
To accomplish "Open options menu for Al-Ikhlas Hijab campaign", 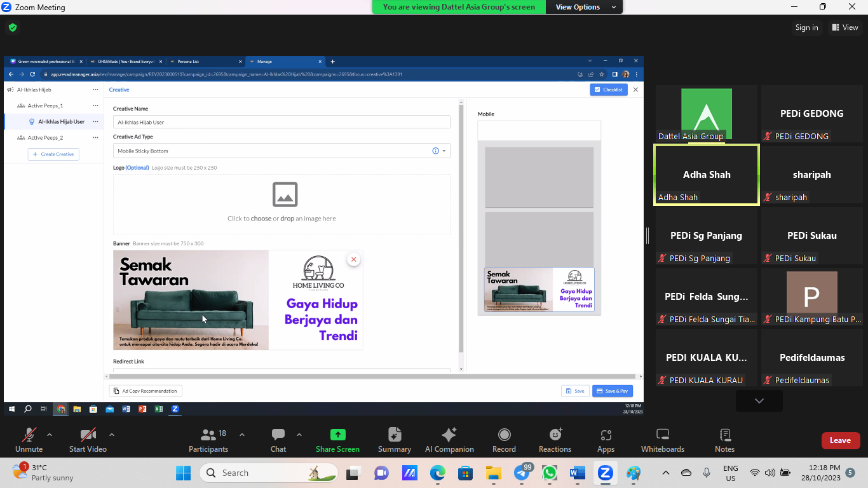I will tap(95, 90).
